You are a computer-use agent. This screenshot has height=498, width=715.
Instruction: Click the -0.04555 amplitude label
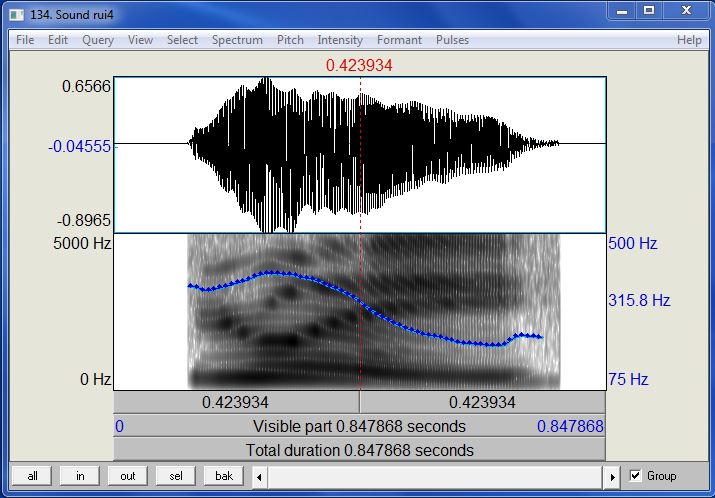click(80, 146)
